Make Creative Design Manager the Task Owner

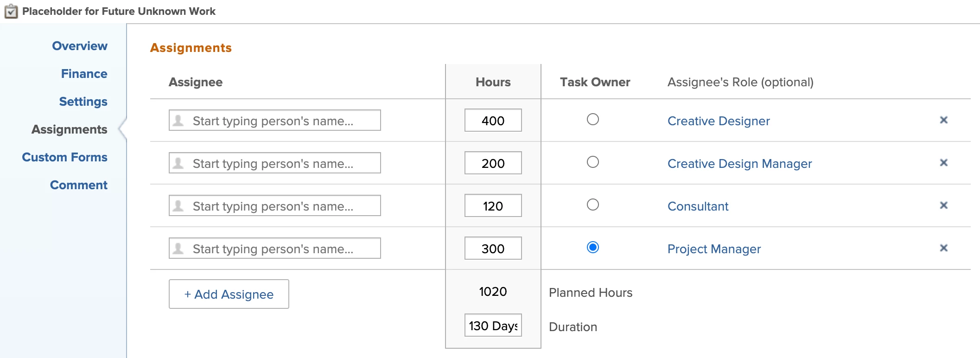[592, 162]
